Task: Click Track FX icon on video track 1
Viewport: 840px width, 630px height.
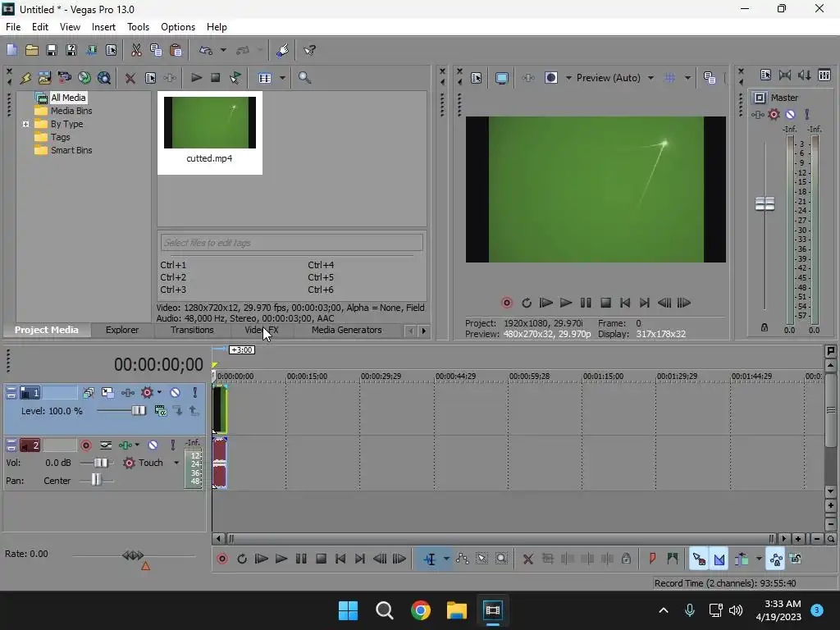Action: [x=127, y=393]
